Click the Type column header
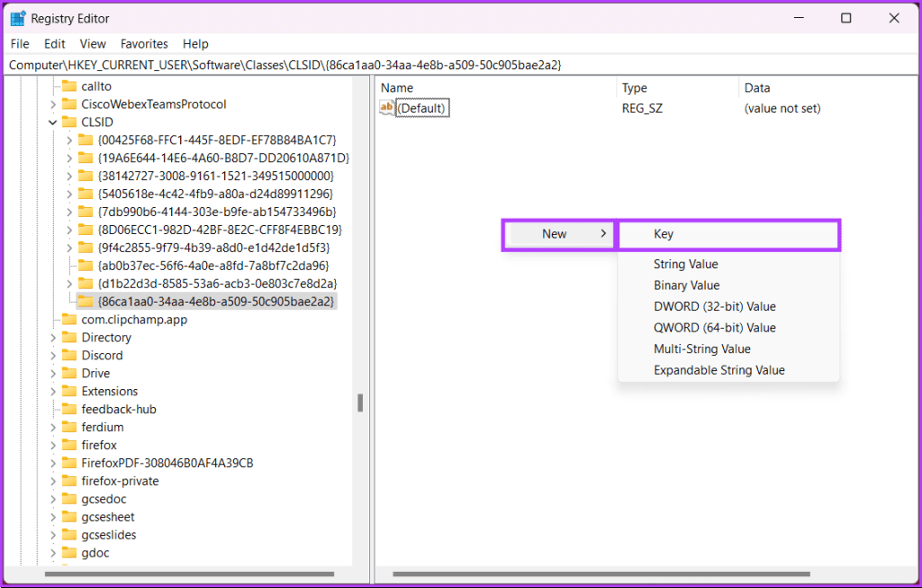 (677, 87)
